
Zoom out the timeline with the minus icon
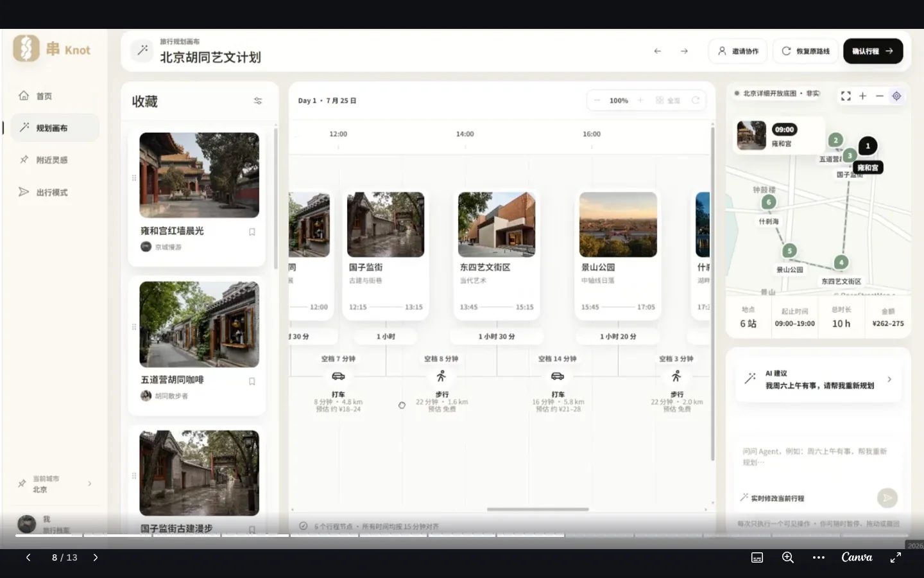[597, 100]
